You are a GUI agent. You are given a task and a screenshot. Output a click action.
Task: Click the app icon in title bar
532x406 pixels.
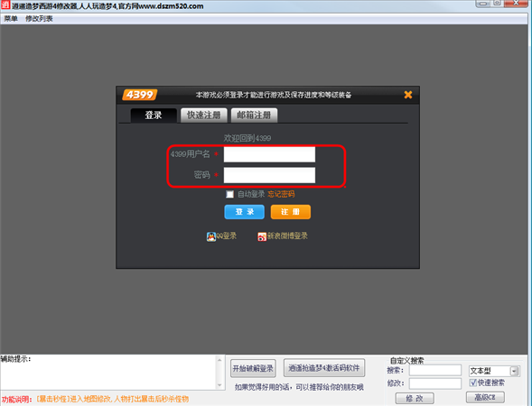(5, 5)
